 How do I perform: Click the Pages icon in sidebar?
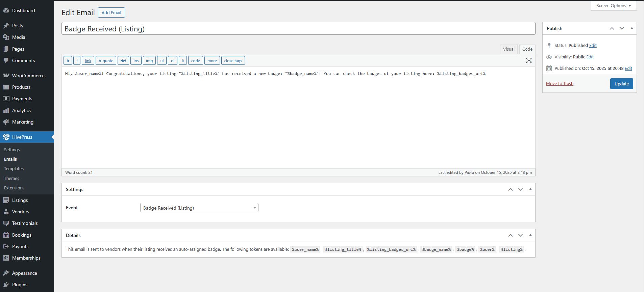(x=6, y=49)
